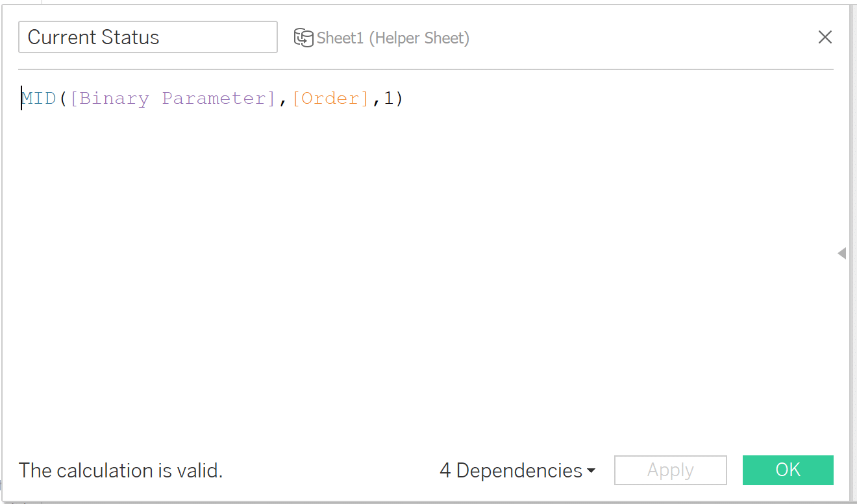Click the caret arrow after Dependencies
This screenshot has height=504, width=857.
[x=591, y=472]
